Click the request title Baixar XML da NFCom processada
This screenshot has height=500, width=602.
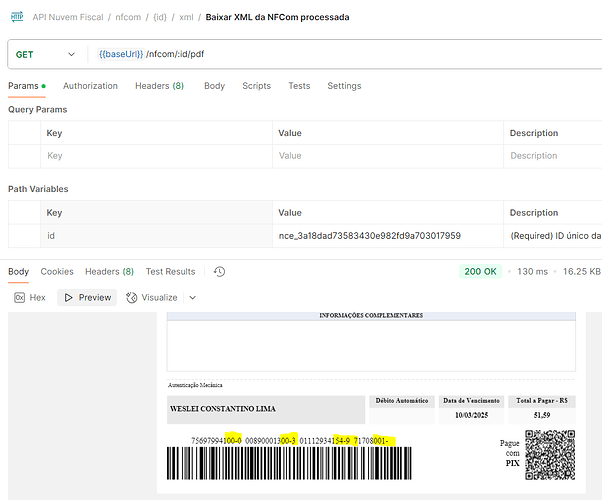coord(277,17)
